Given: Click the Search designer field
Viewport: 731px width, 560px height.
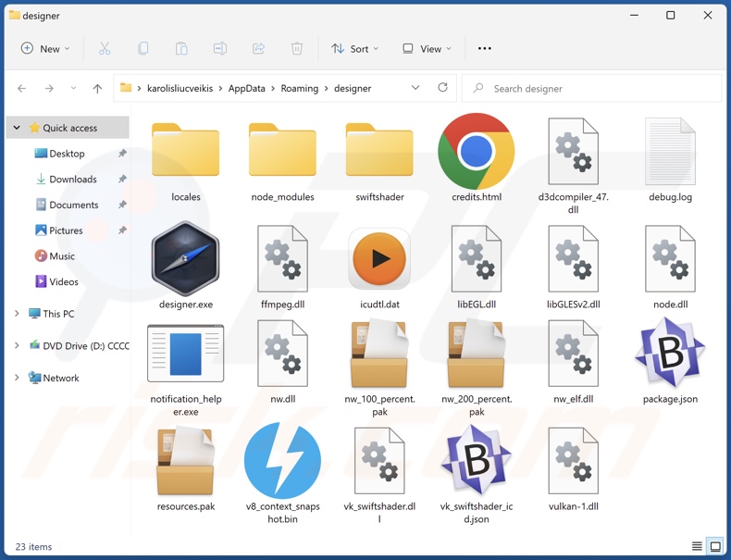Looking at the screenshot, I should pos(591,89).
